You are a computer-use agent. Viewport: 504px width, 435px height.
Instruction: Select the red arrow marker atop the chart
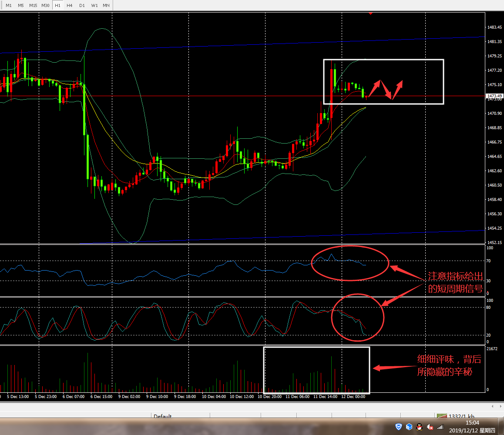click(x=370, y=13)
